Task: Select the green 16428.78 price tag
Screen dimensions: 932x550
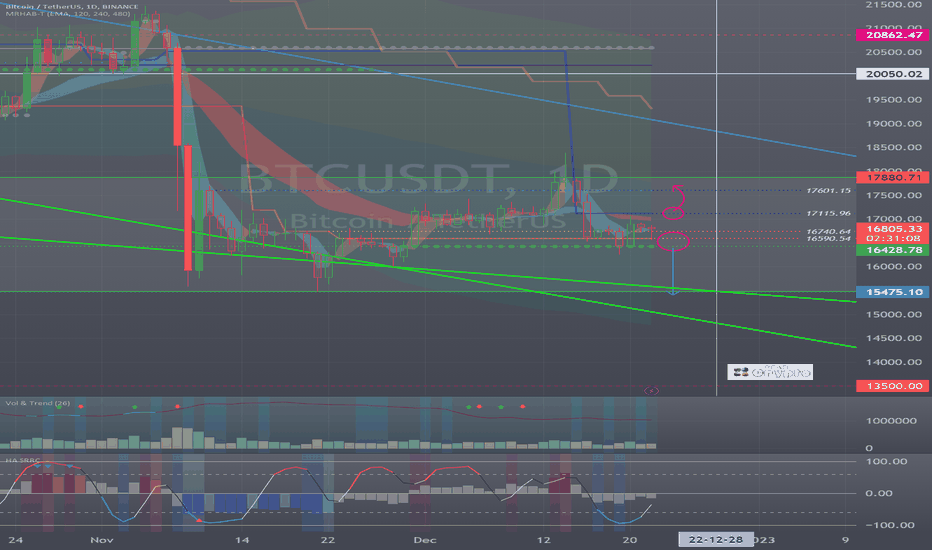Action: pyautogui.click(x=893, y=250)
